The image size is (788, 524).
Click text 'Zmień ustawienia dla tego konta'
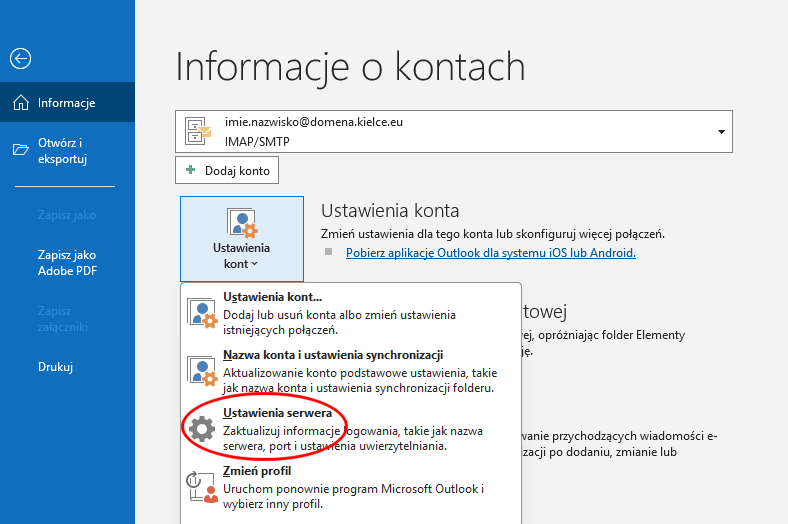tap(407, 234)
